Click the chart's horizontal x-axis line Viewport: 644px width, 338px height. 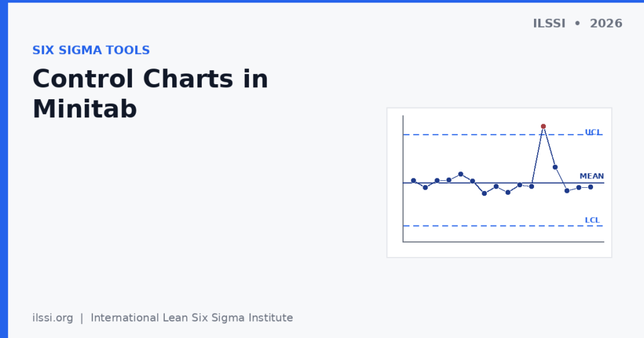(x=503, y=242)
